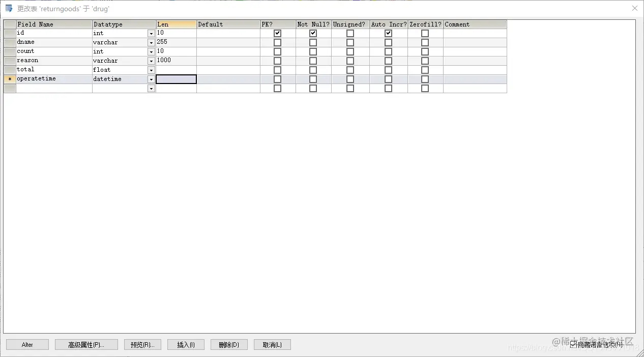Uncheck Not Null for the id field
Image resolution: width=644 pixels, height=357 pixels.
[x=313, y=33]
